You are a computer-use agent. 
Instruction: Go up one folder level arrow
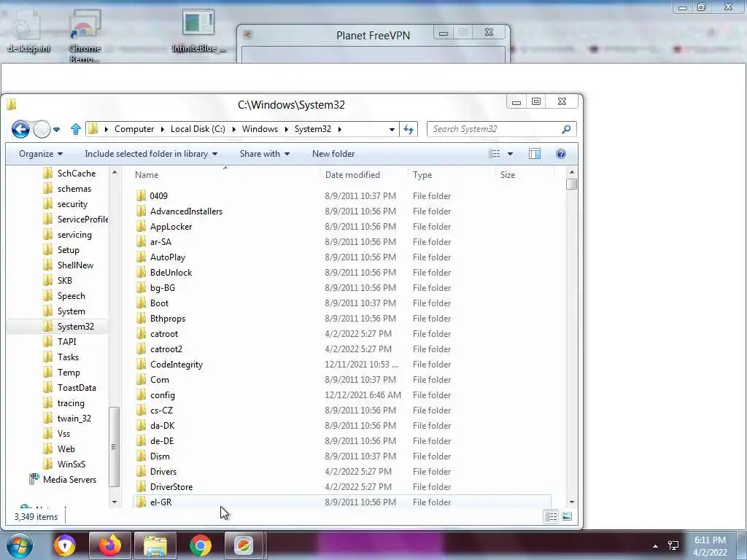click(x=75, y=129)
